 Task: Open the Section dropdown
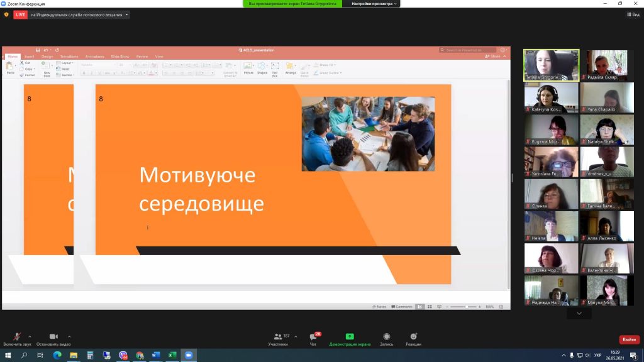click(x=65, y=75)
